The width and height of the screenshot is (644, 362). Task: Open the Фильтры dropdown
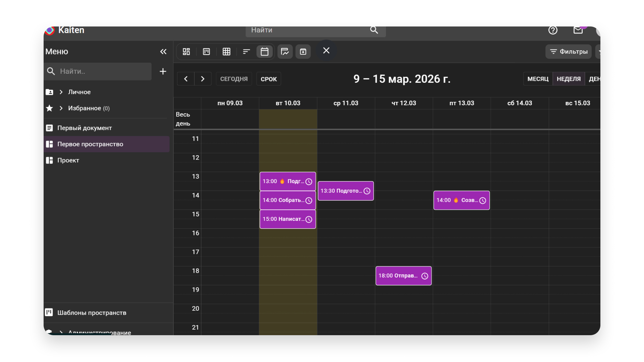569,52
